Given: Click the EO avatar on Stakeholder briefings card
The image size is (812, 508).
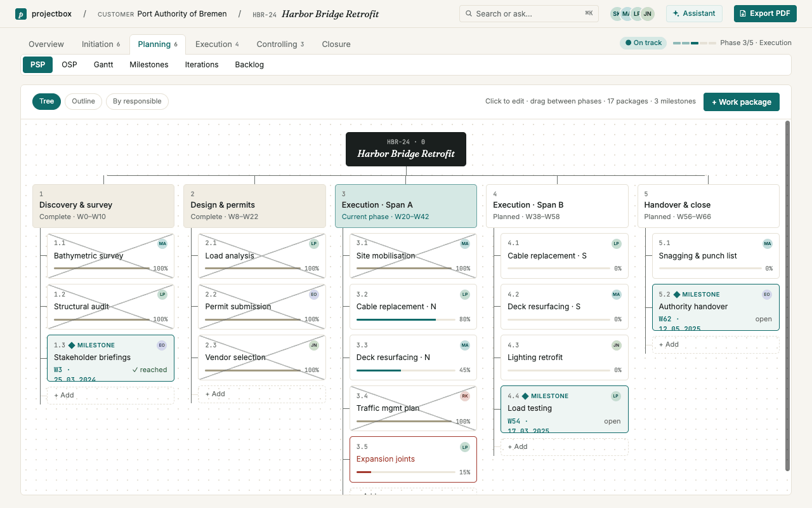Looking at the screenshot, I should [x=162, y=345].
